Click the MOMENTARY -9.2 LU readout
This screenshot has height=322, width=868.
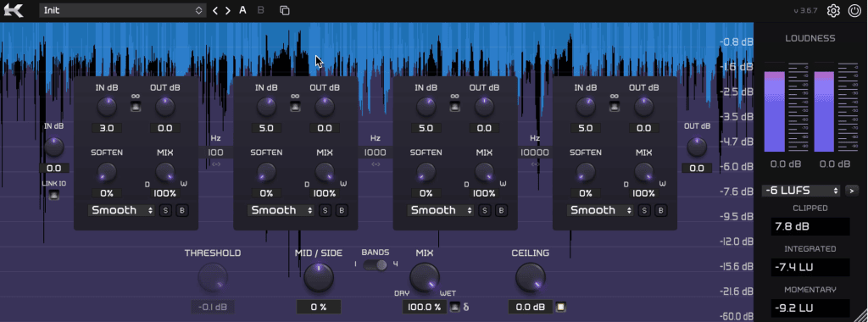coord(810,308)
